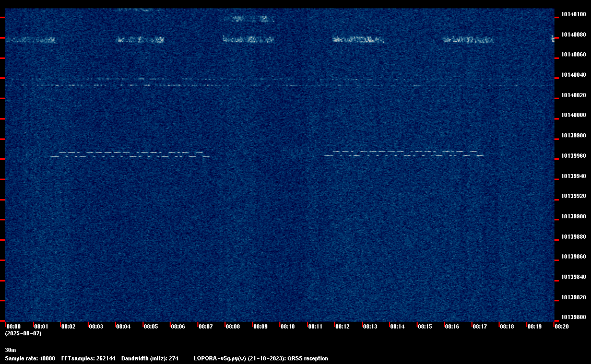Viewport: 591px width, 364px height.
Task: Click the 08:03 time label
Action: click(x=96, y=326)
